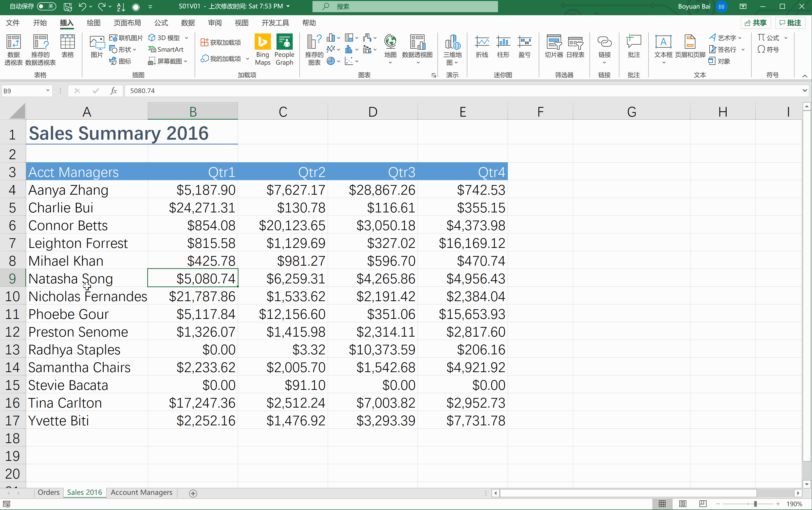Image resolution: width=812 pixels, height=510 pixels.
Task: Click Zoom In plus button
Action: [x=778, y=504]
